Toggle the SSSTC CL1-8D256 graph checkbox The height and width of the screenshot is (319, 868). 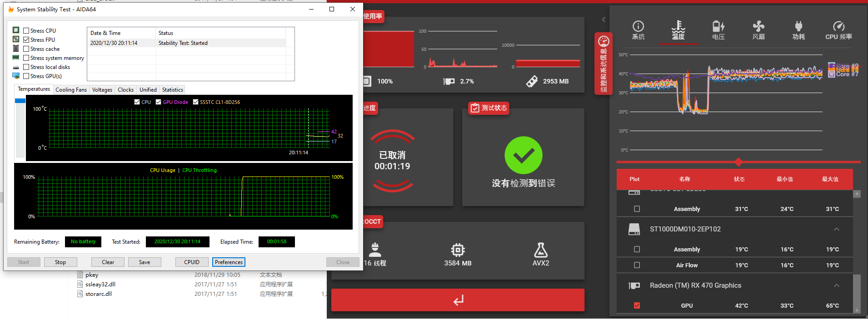tap(195, 102)
